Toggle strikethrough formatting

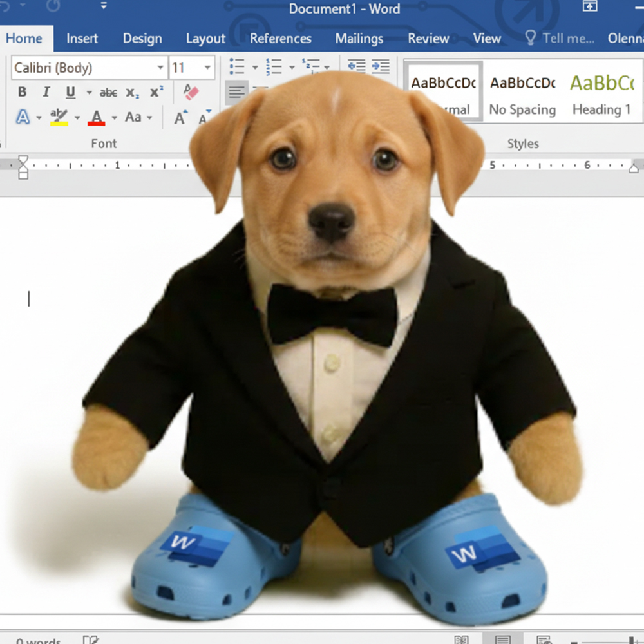click(x=108, y=92)
